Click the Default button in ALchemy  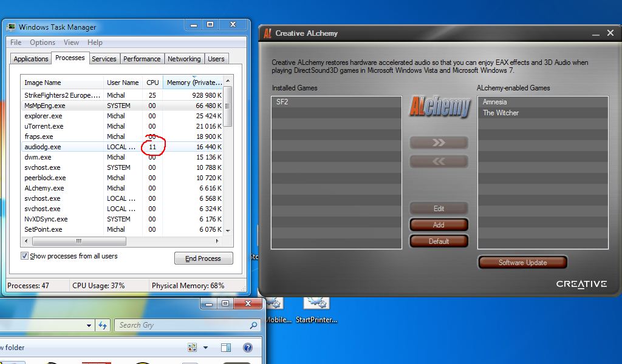[439, 241]
